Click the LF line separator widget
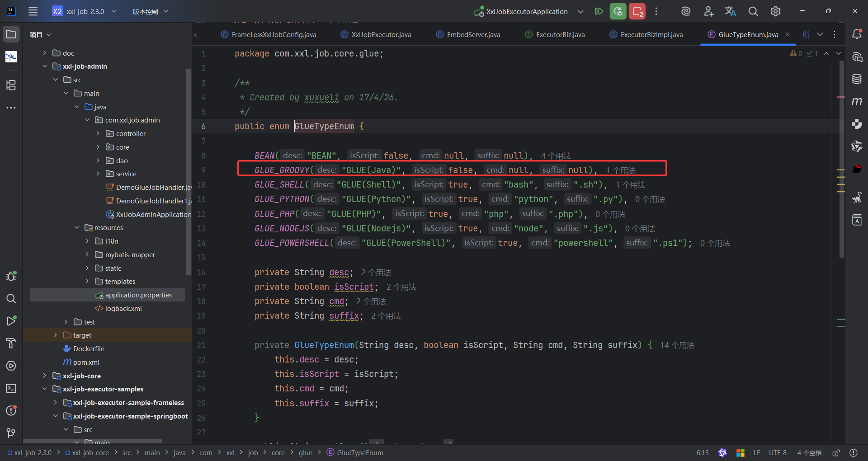Screen dimensions: 868x461 757,452
